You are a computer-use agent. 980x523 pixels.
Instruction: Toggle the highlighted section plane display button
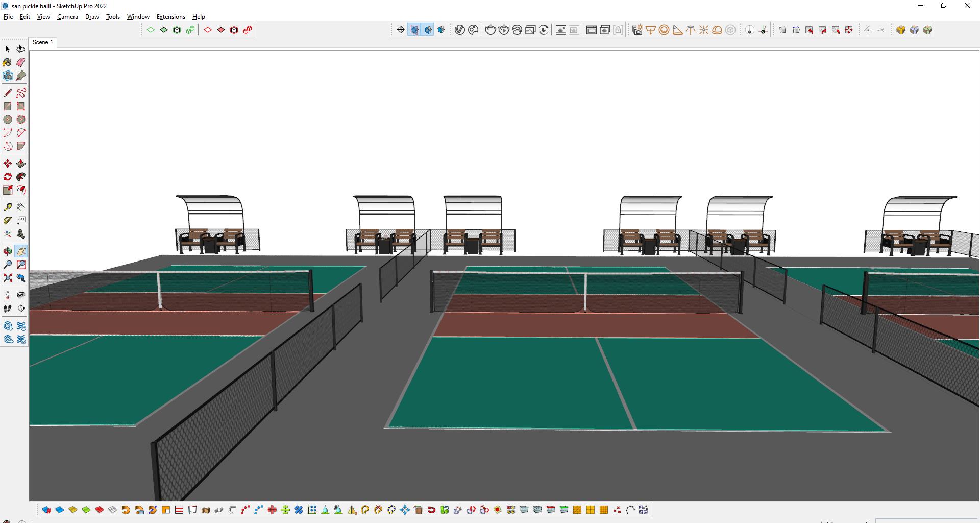click(x=414, y=30)
